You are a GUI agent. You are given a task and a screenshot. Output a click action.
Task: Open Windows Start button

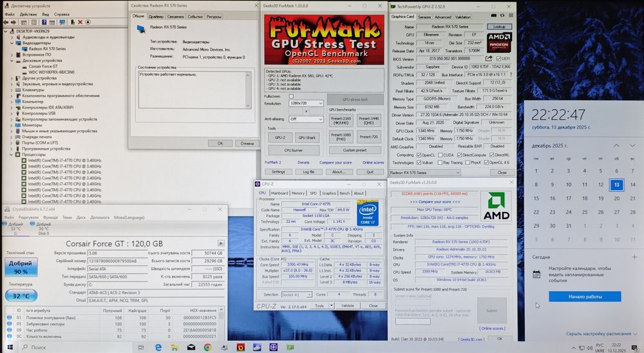pyautogui.click(x=10, y=347)
